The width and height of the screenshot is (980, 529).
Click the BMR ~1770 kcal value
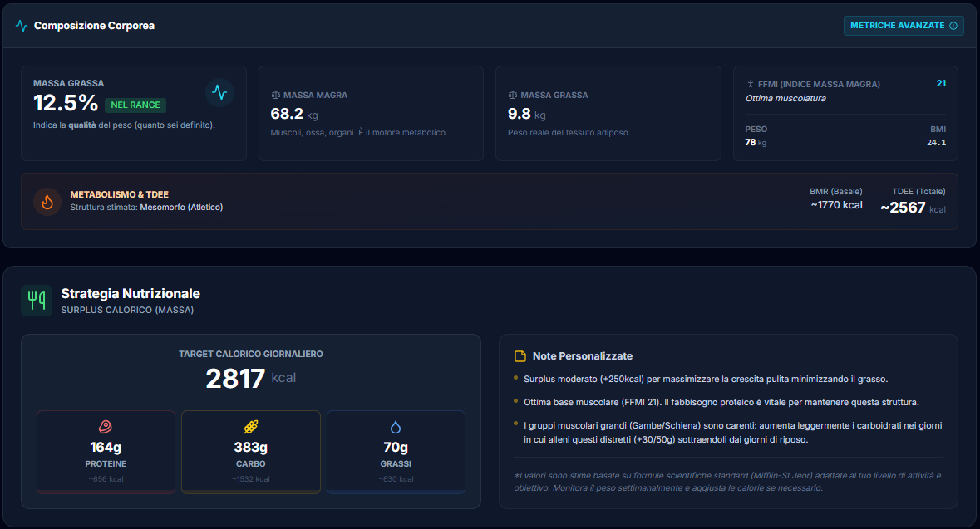click(836, 205)
